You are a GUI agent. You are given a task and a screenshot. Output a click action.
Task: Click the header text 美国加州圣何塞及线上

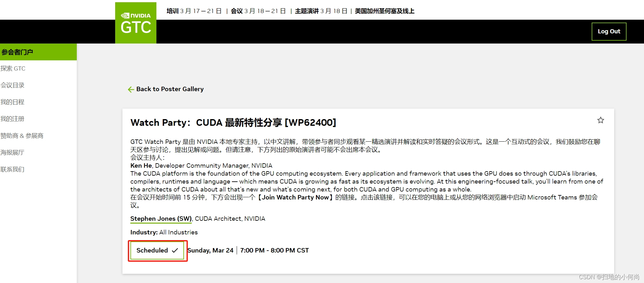point(384,11)
